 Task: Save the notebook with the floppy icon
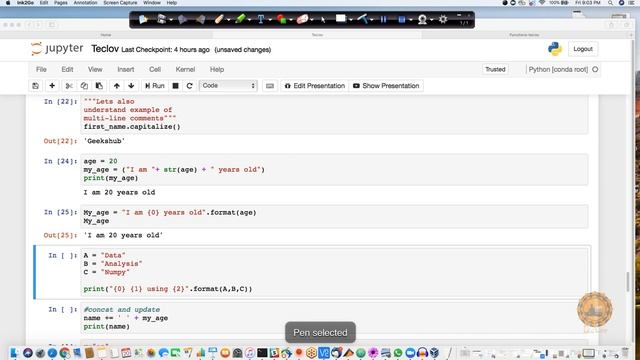click(36, 86)
